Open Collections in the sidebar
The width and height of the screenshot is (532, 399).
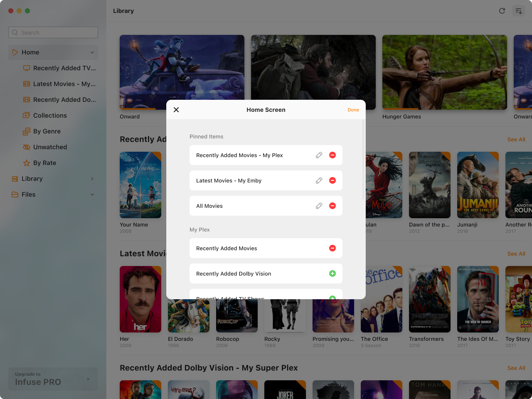[x=53, y=116]
